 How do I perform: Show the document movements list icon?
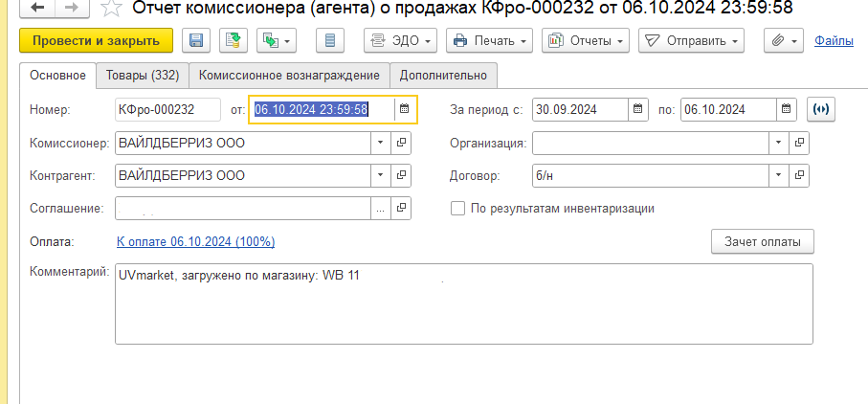pos(330,41)
